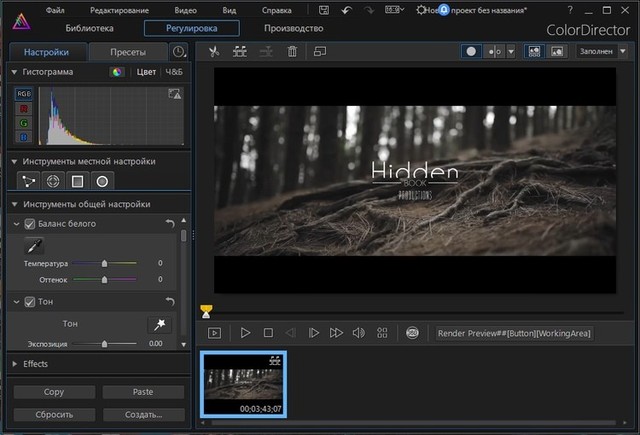Screen dimensions: 640x435
Task: Toggle the RGB histogram channel
Action: tap(24, 94)
